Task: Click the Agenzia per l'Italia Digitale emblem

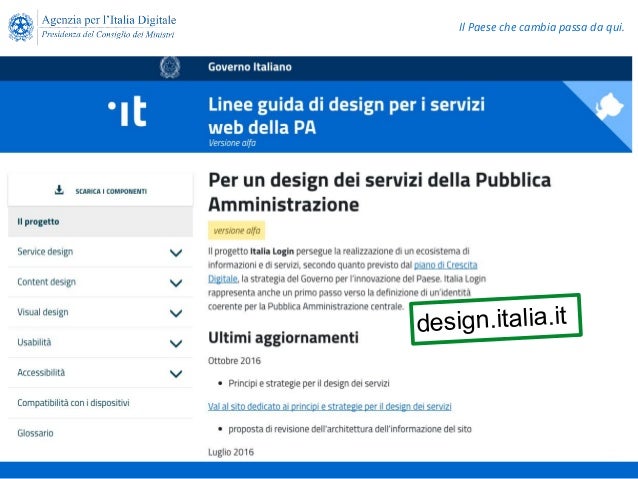Action: (x=21, y=27)
